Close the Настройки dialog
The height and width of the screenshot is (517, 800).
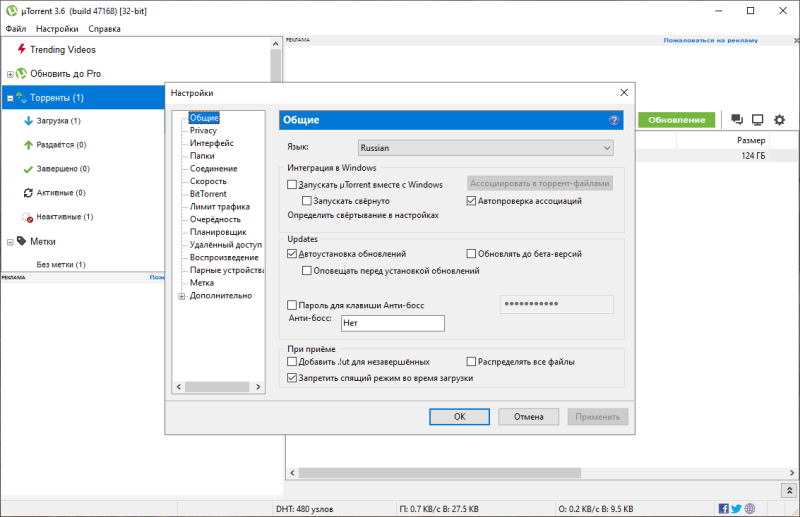[623, 92]
